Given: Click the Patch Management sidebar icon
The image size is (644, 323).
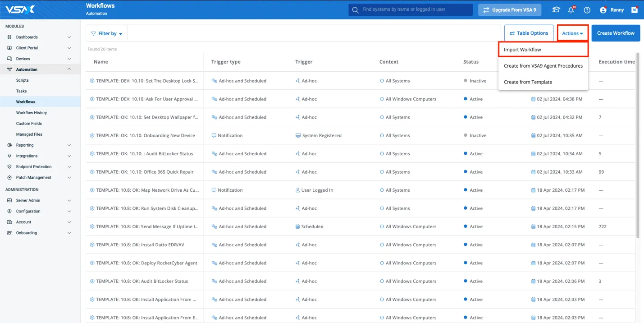Looking at the screenshot, I should [x=9, y=178].
